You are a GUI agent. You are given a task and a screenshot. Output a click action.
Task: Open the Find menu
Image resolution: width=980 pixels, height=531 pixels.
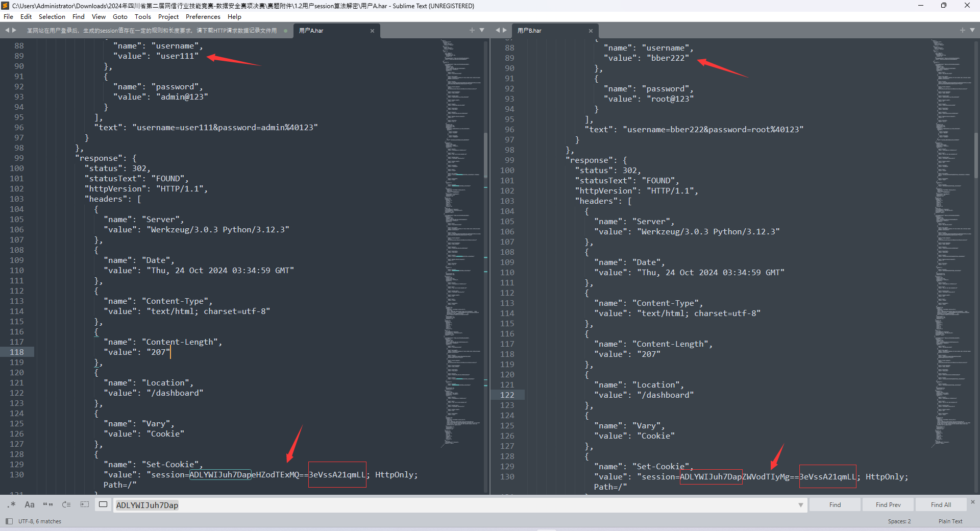tap(79, 17)
